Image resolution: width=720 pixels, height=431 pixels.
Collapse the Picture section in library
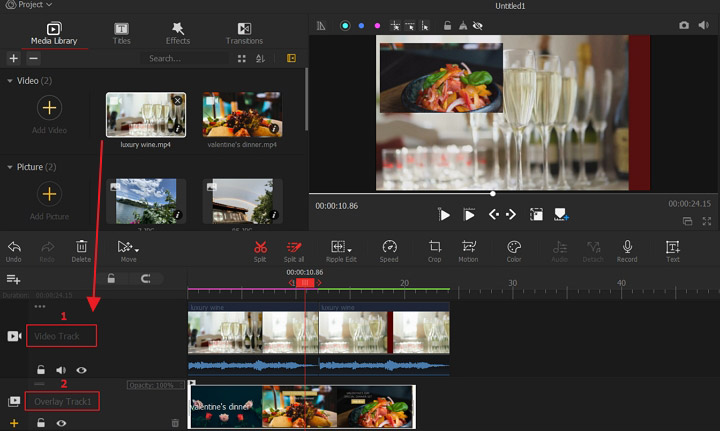coord(10,167)
